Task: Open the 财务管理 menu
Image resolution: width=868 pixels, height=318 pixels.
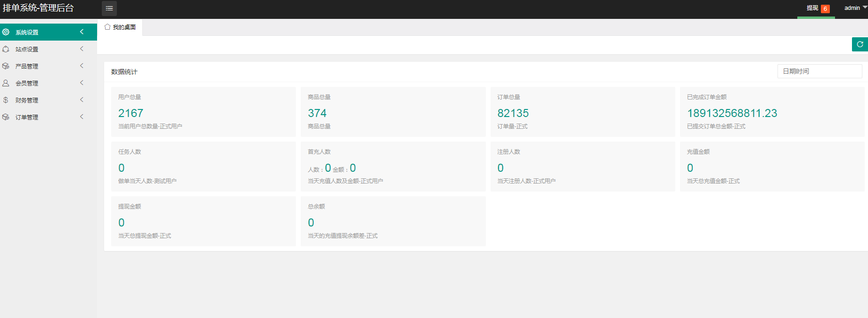Action: click(49, 100)
